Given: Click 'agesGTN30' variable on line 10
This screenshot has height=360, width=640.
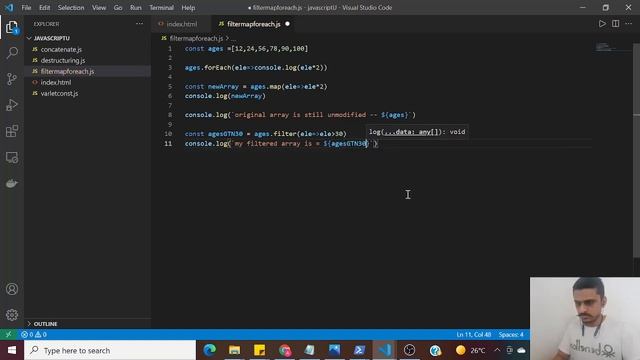Looking at the screenshot, I should coord(225,133).
